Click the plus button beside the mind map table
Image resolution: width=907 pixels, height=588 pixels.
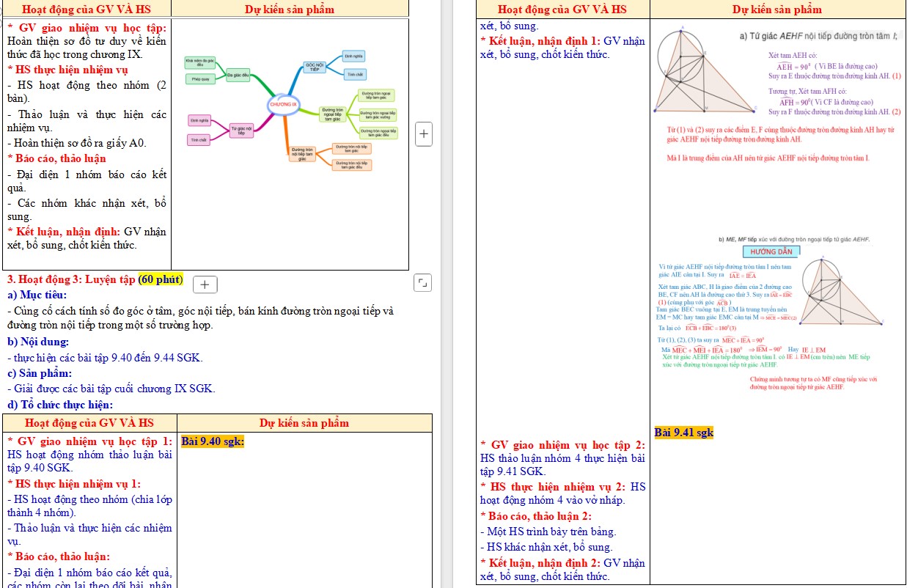[x=424, y=134]
